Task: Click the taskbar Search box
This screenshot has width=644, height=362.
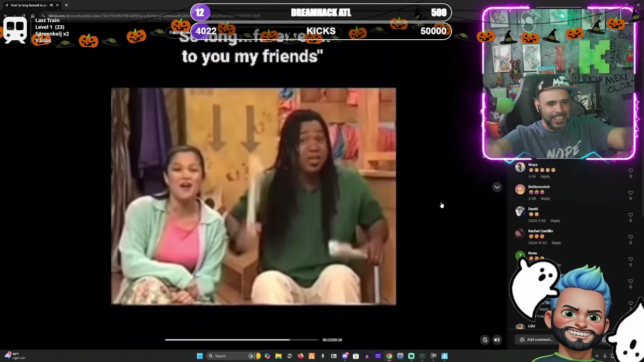Action: pos(233,356)
